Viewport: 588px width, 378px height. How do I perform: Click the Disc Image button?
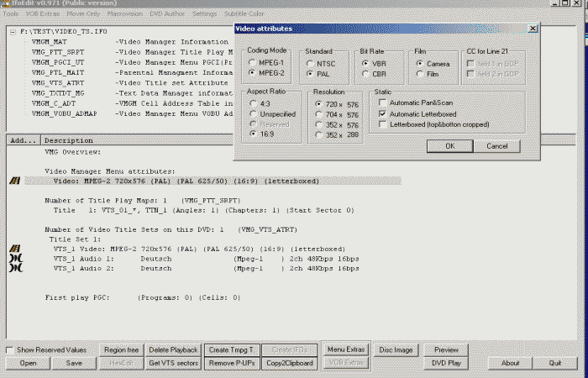click(x=396, y=349)
